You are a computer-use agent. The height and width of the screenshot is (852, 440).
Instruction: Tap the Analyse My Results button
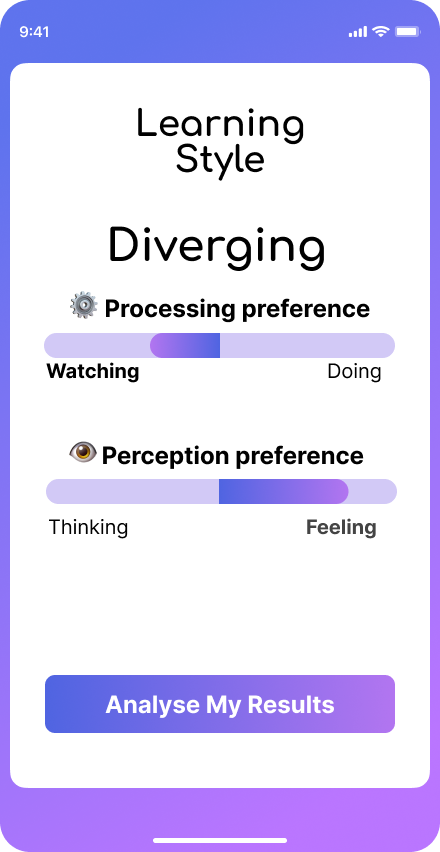[220, 704]
